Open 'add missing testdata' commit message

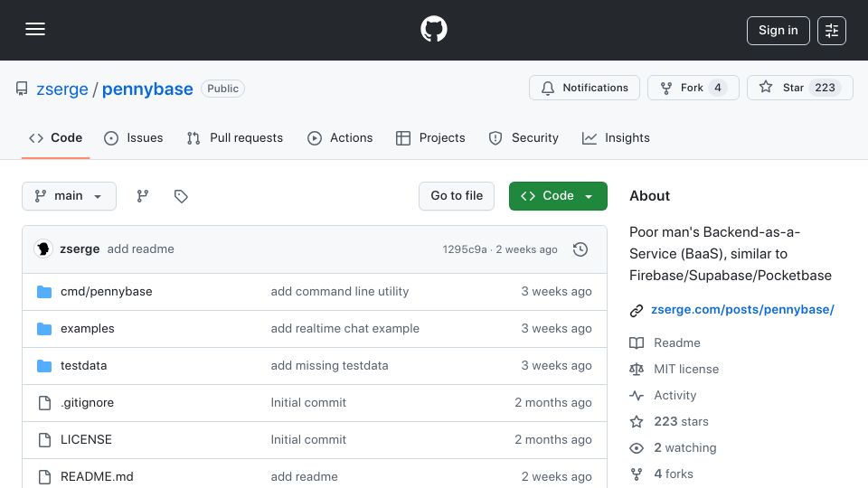(x=329, y=366)
